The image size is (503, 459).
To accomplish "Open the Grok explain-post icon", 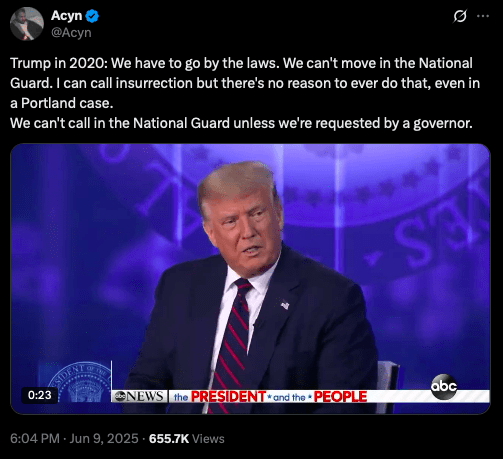I will [460, 16].
